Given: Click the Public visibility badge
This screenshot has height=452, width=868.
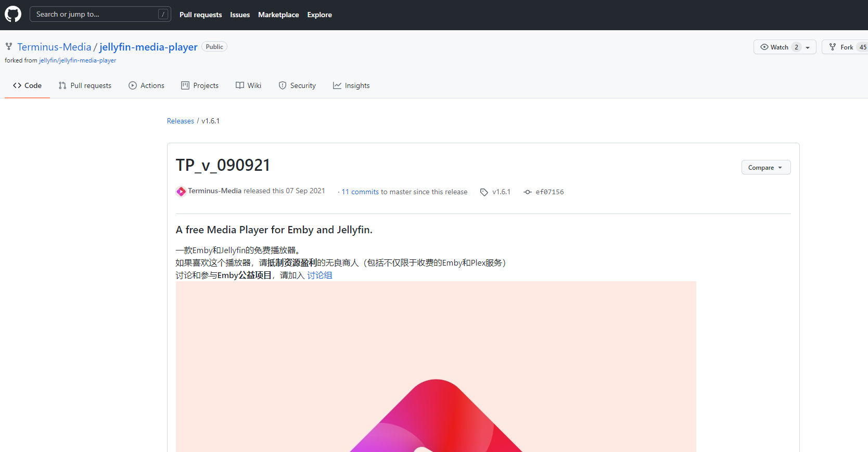Looking at the screenshot, I should (214, 47).
